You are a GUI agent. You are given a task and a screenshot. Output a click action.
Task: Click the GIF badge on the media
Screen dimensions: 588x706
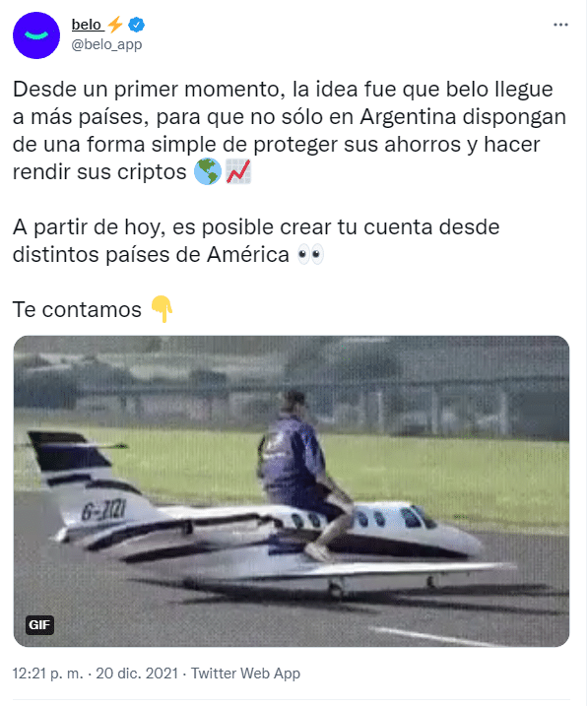(39, 625)
